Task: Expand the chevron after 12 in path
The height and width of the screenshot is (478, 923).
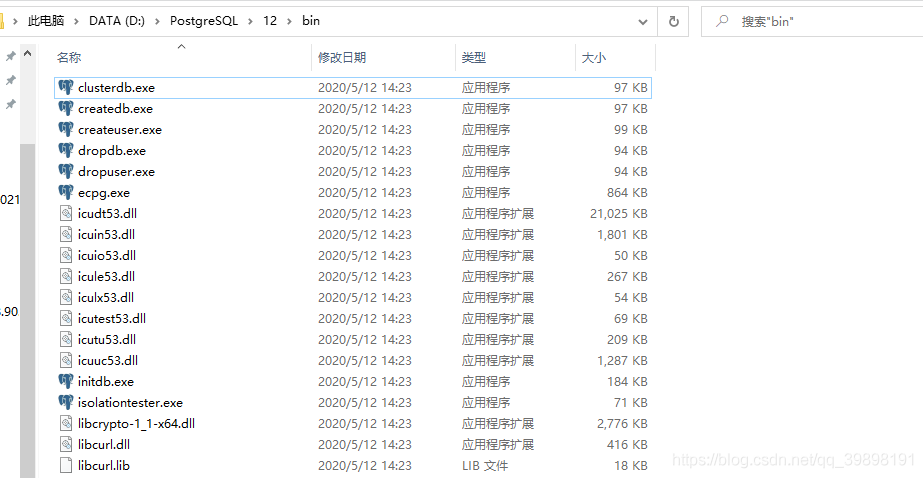Action: [x=289, y=21]
